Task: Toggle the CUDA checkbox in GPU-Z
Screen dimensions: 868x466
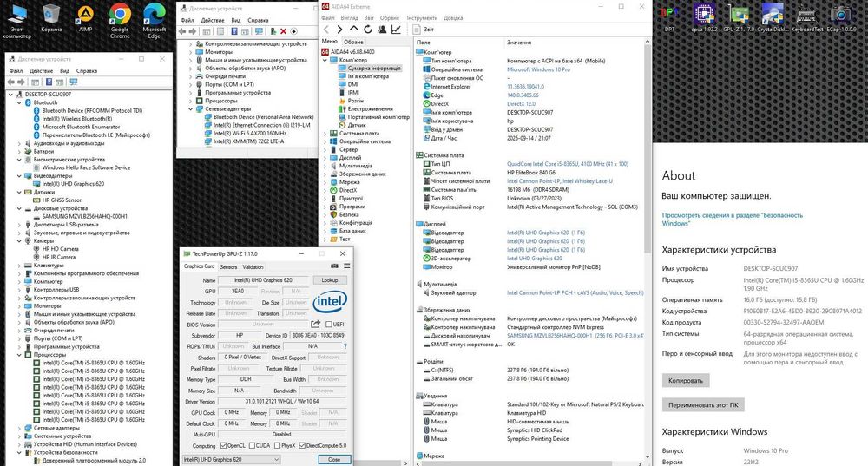Action: (253, 445)
